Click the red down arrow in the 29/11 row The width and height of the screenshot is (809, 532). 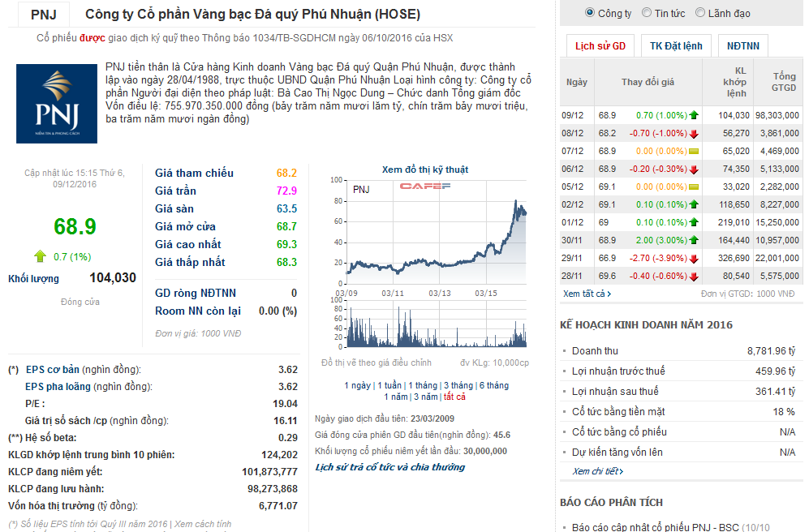pos(694,258)
